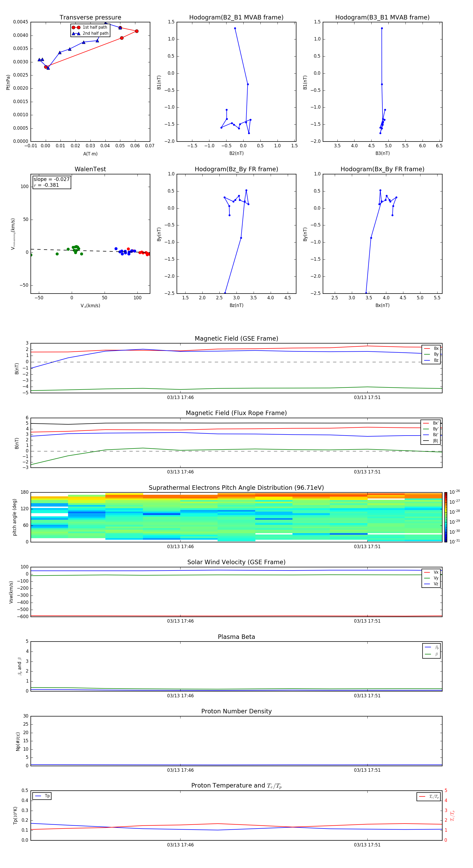
Task: Click the '10^-31' colorbar label
Action: tap(455, 542)
